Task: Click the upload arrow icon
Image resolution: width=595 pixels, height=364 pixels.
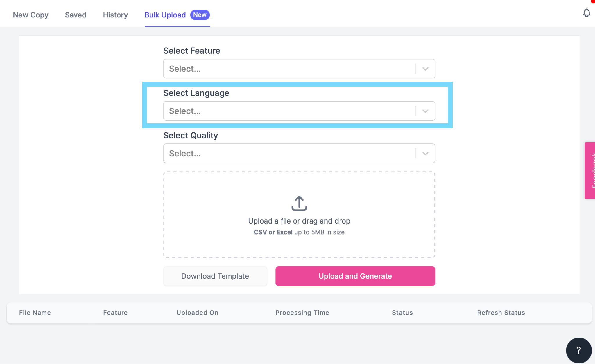Action: 299,203
